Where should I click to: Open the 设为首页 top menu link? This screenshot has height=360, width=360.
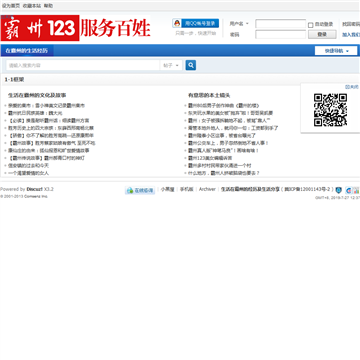pyautogui.click(x=11, y=6)
